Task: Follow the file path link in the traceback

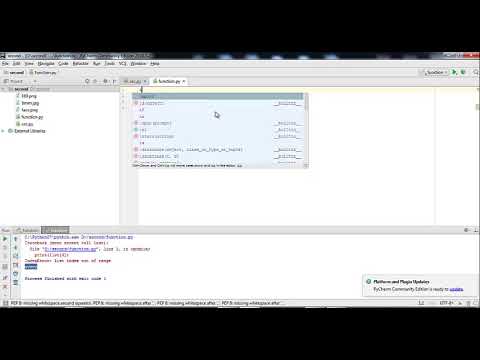Action: coord(70,249)
